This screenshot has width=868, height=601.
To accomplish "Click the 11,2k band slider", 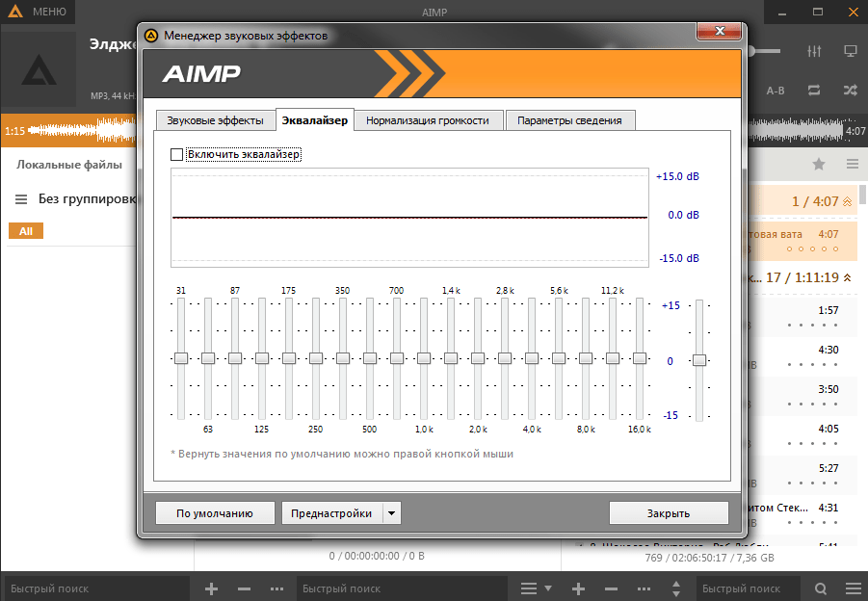I will point(613,358).
